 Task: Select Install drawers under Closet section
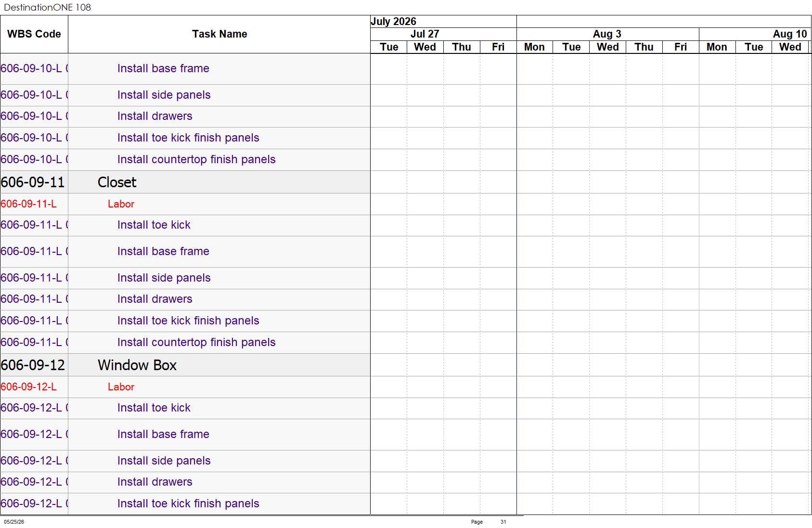(155, 299)
